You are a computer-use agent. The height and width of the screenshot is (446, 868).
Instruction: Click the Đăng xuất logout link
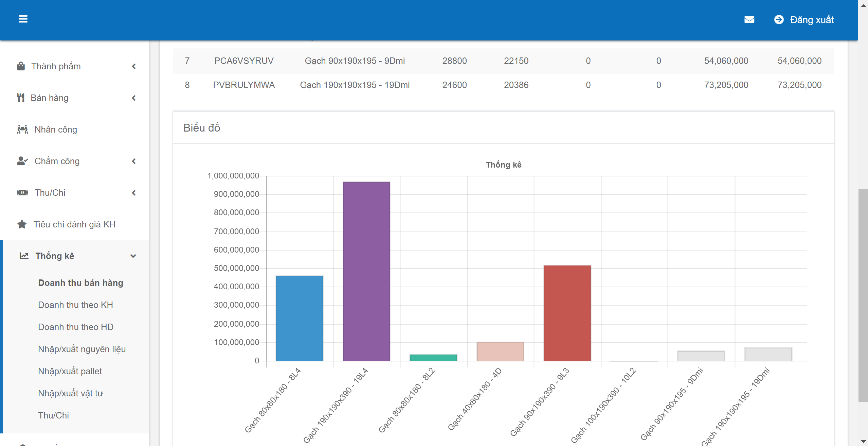812,20
